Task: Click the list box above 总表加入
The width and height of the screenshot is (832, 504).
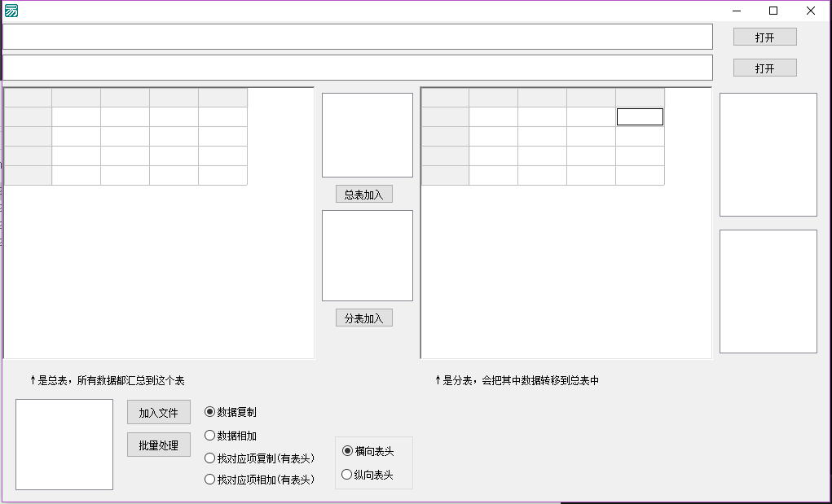Action: click(368, 135)
